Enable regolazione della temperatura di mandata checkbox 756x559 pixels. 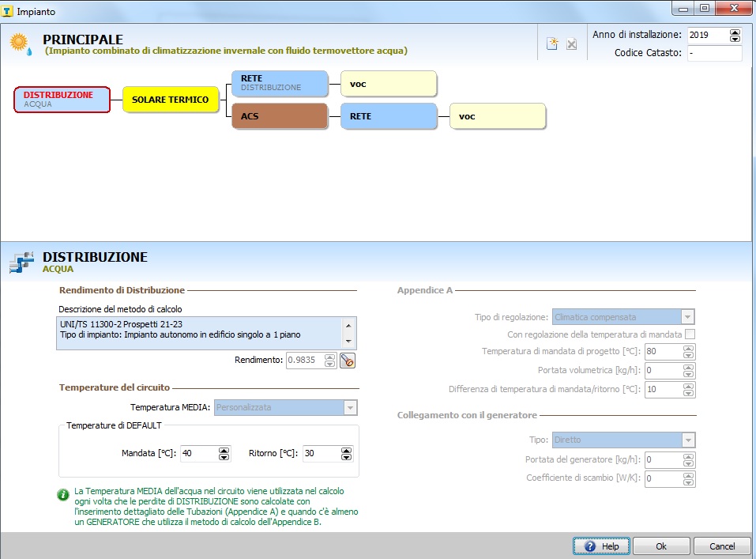(690, 334)
